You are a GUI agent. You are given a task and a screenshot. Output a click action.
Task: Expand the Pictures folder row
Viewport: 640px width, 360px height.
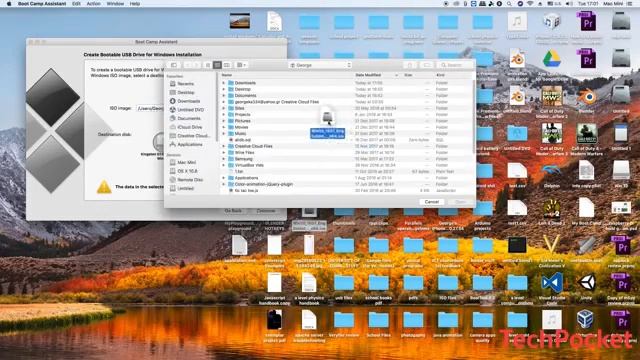[x=224, y=121]
